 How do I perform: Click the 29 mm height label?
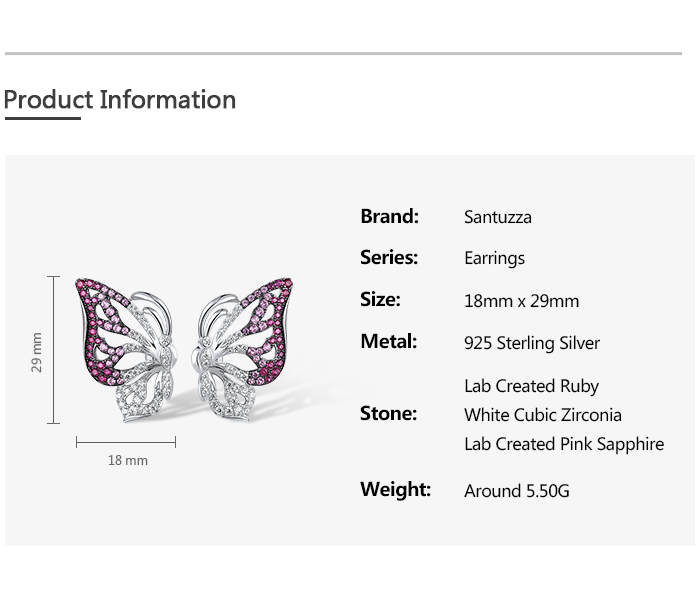tap(37, 352)
